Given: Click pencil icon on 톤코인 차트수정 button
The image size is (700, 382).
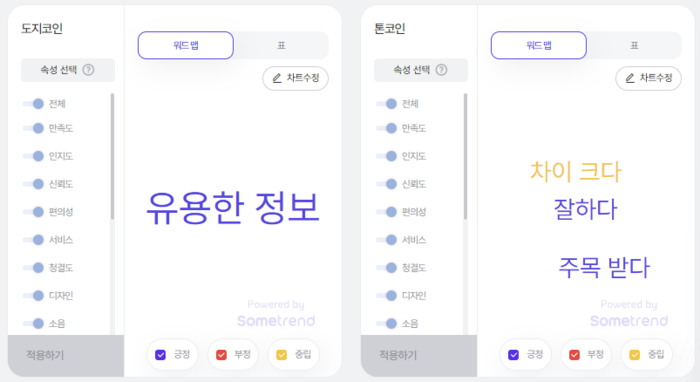Looking at the screenshot, I should pyautogui.click(x=630, y=78).
